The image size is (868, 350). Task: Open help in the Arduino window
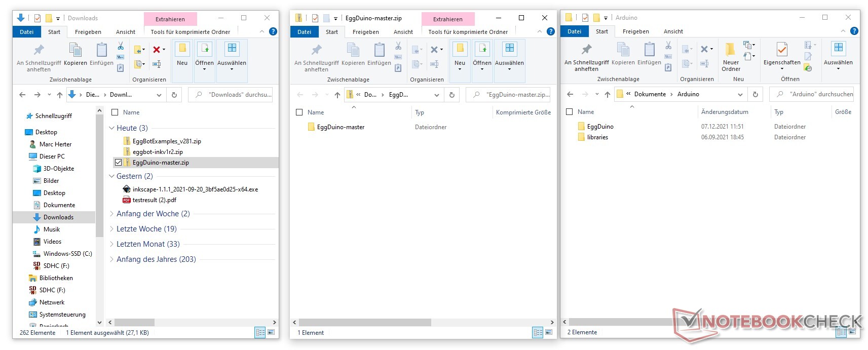pyautogui.click(x=854, y=31)
